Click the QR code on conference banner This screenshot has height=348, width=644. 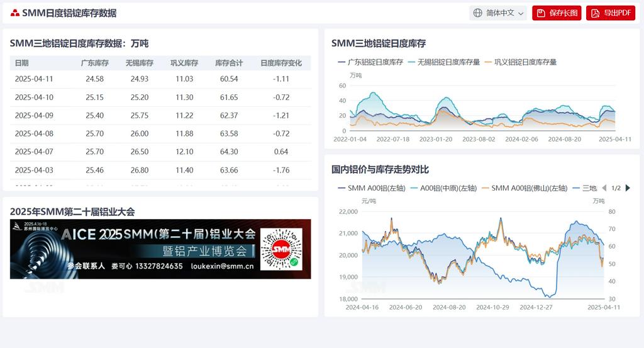(281, 249)
